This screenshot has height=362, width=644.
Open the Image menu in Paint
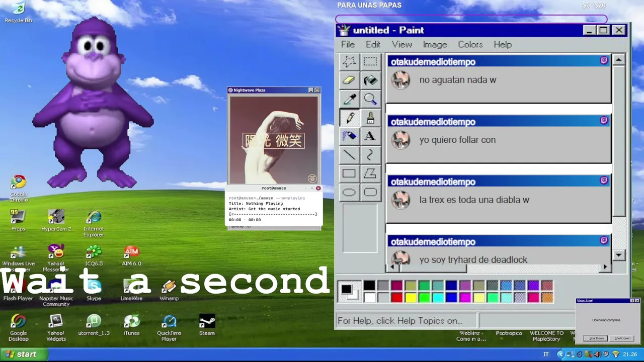tap(435, 44)
